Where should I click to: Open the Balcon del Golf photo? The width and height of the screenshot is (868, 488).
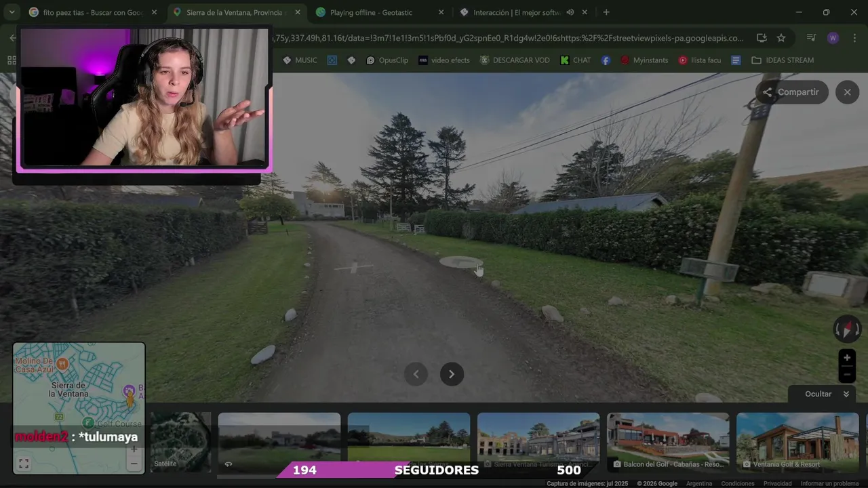click(668, 442)
